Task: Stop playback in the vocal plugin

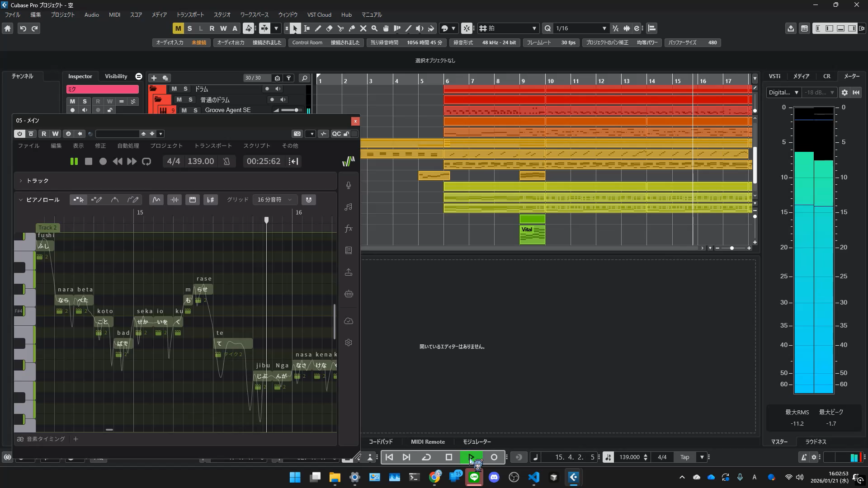Action: [x=89, y=161]
